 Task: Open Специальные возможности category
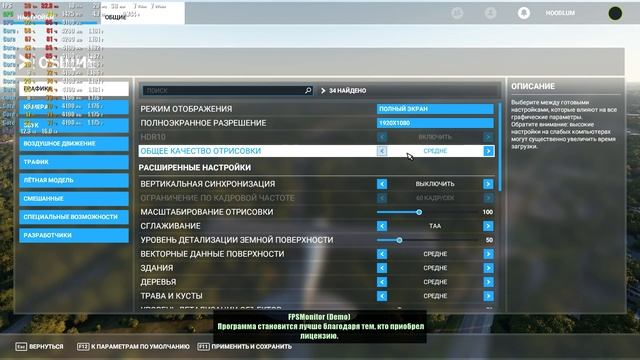[x=74, y=217]
